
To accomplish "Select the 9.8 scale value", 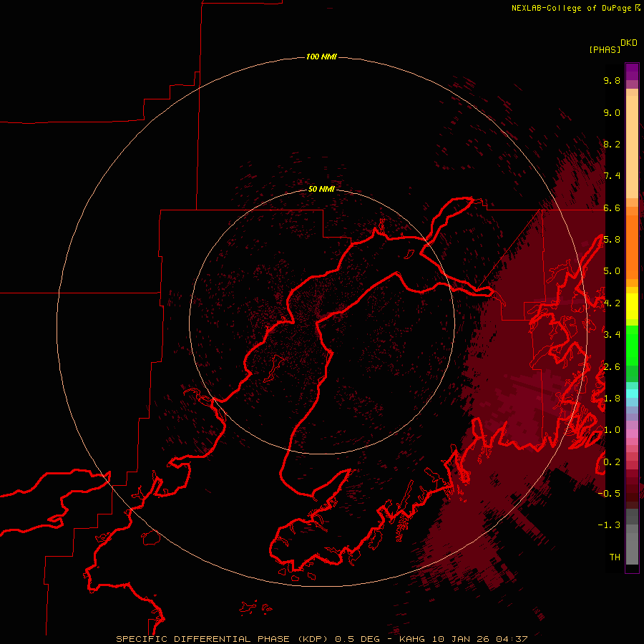I will click(x=612, y=80).
